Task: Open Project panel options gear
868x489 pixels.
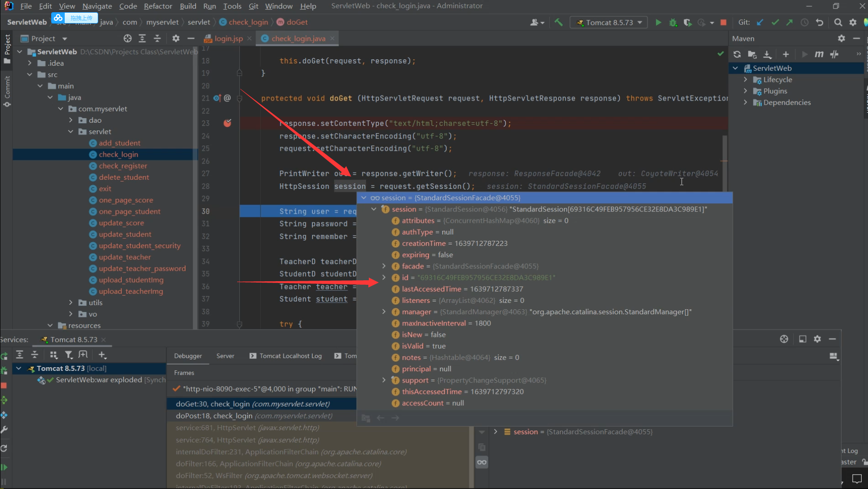Action: 176,38
